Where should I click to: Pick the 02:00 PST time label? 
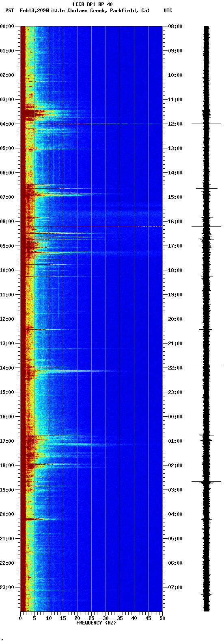(6, 75)
